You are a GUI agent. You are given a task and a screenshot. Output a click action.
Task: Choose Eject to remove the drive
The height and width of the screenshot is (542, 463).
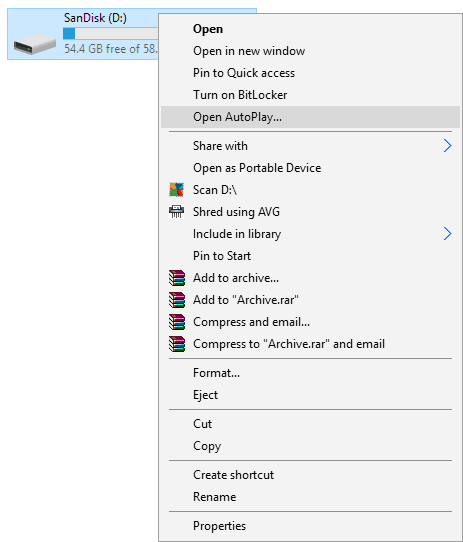pyautogui.click(x=311, y=395)
